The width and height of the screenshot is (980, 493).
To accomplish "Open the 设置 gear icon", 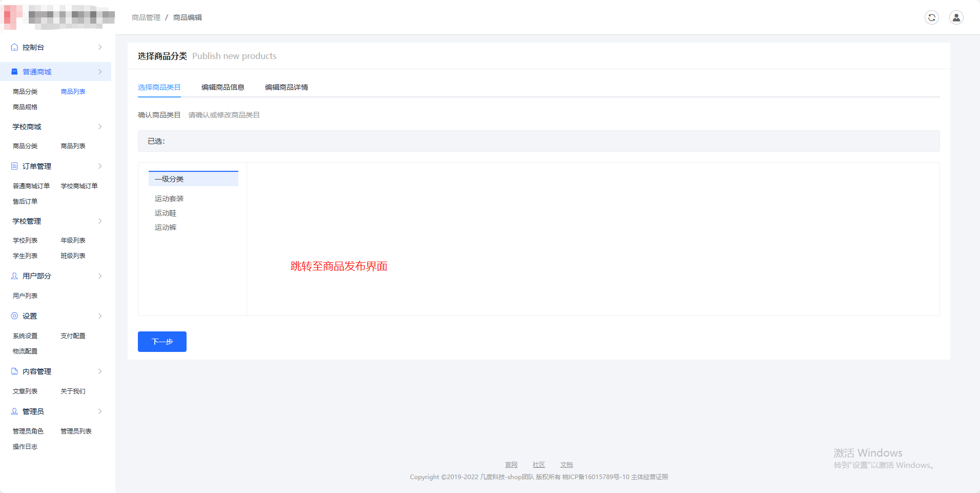I will tap(14, 315).
